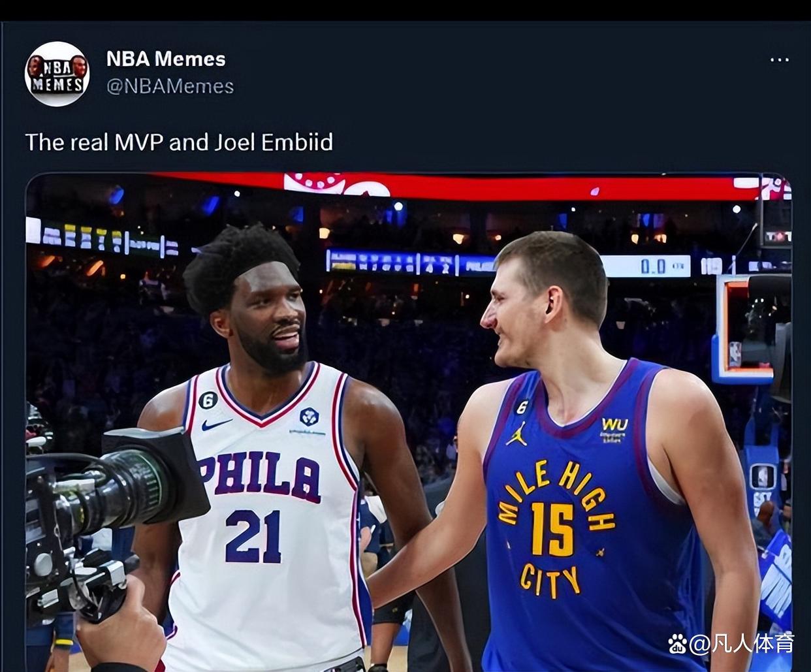This screenshot has height=672, width=811.
Task: Click the number 6 patch on blue jersey
Action: pyautogui.click(x=522, y=407)
